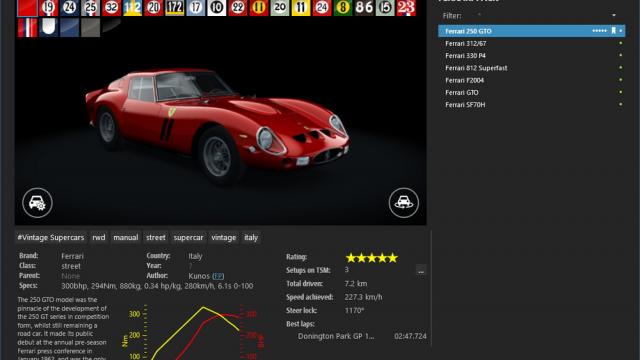Click the Speed achieved 227.3 km/h value

pos(363,297)
